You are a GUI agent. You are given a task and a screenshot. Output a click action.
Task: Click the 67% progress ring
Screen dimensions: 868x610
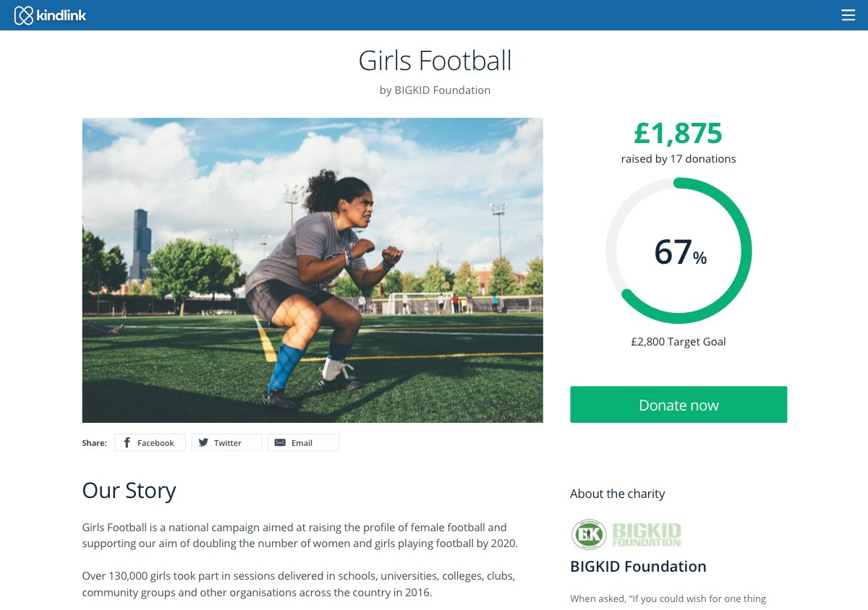click(678, 251)
